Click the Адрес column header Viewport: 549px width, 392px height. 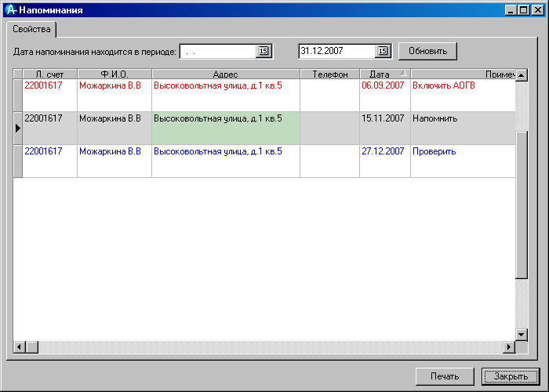225,74
